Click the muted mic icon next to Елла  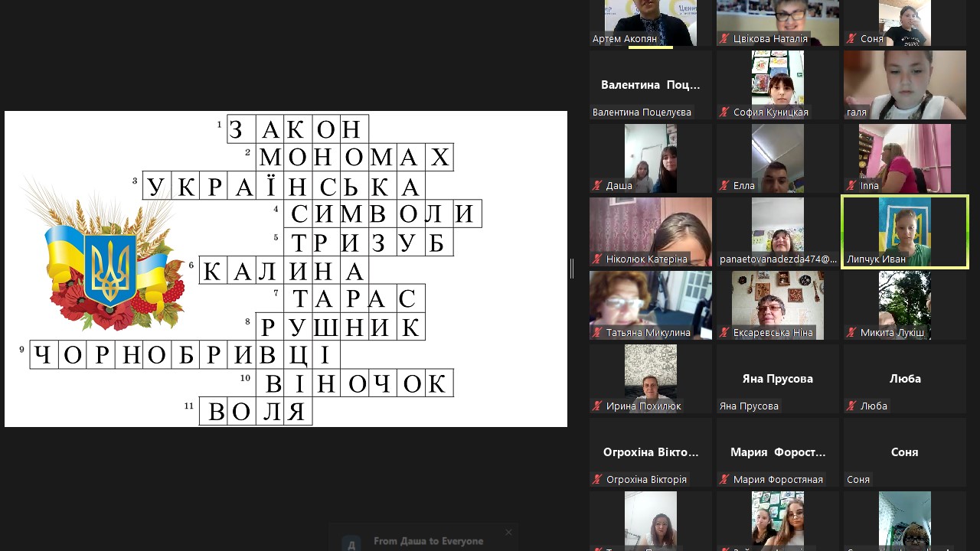[724, 185]
